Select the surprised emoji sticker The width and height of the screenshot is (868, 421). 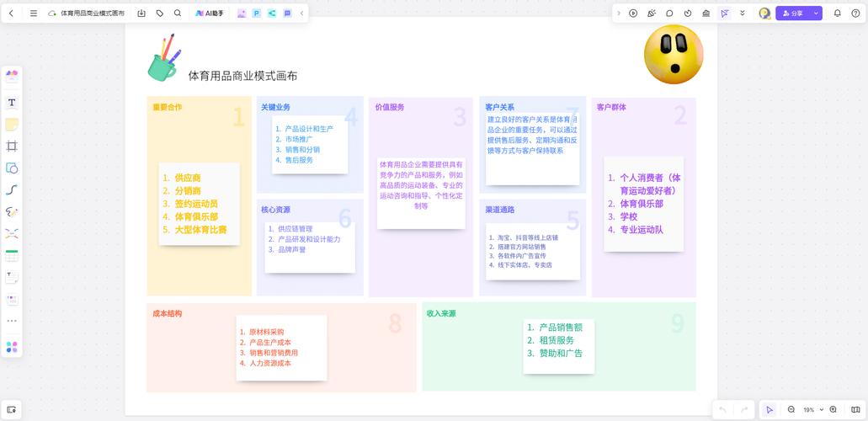[x=674, y=54]
